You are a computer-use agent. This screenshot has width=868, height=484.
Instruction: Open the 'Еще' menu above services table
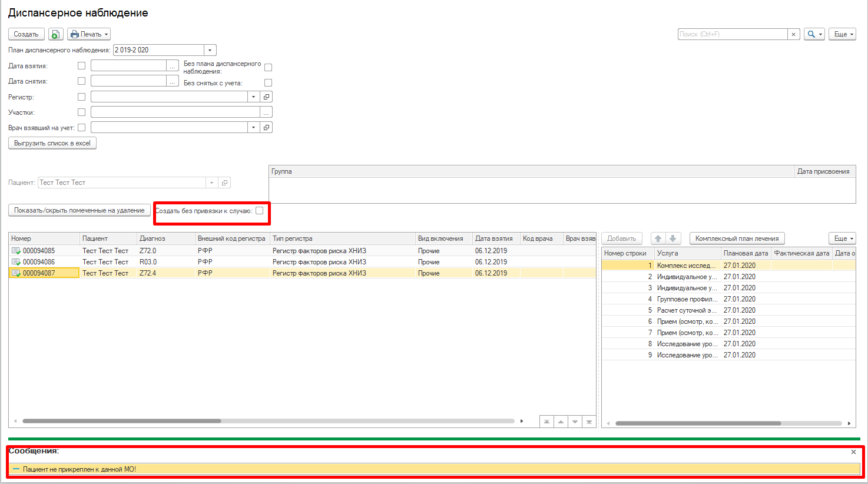click(842, 238)
